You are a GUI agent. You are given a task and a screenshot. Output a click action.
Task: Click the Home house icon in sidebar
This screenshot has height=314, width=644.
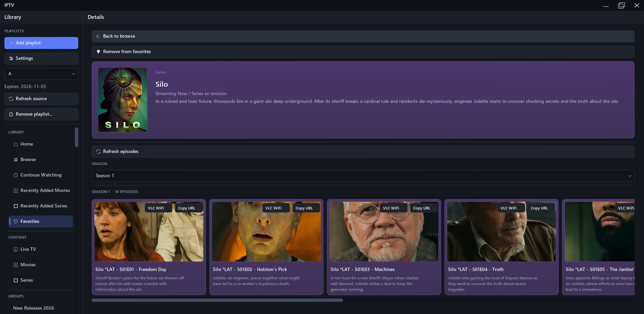coord(16,144)
